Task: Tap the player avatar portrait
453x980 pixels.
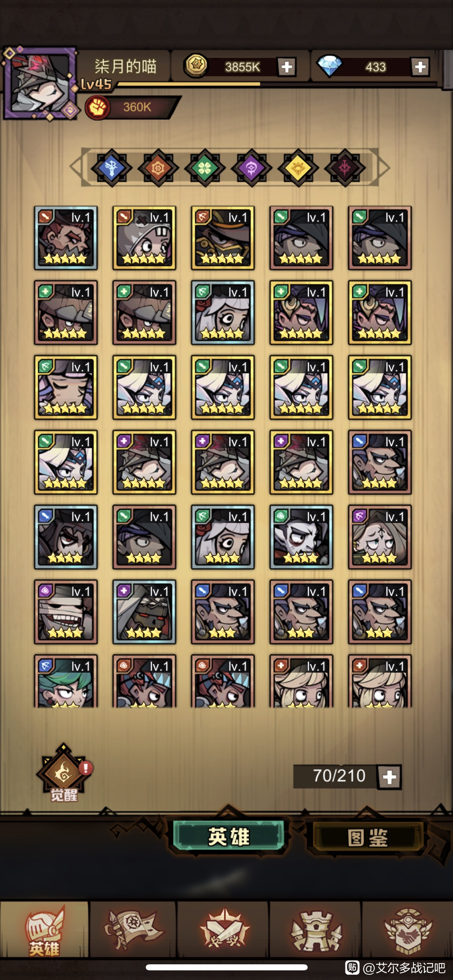Action: (x=40, y=84)
